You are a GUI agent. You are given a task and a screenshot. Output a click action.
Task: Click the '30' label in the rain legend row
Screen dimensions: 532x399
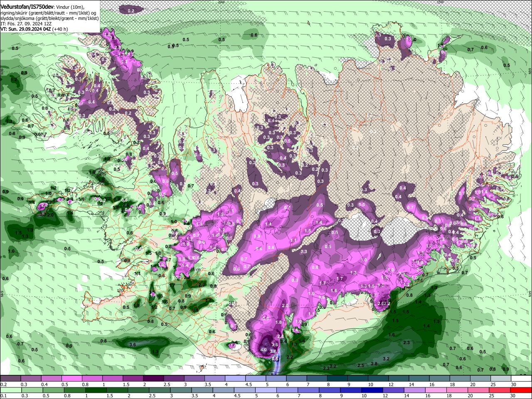point(514,396)
